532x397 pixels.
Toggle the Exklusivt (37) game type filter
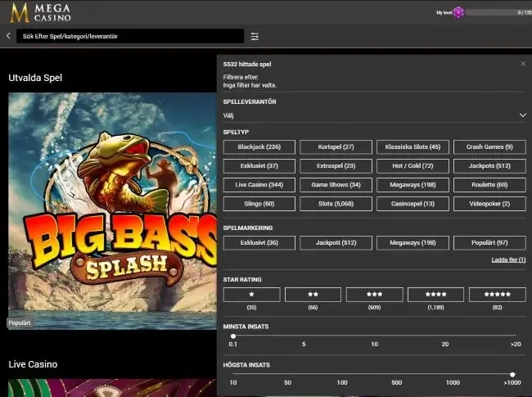[259, 166]
